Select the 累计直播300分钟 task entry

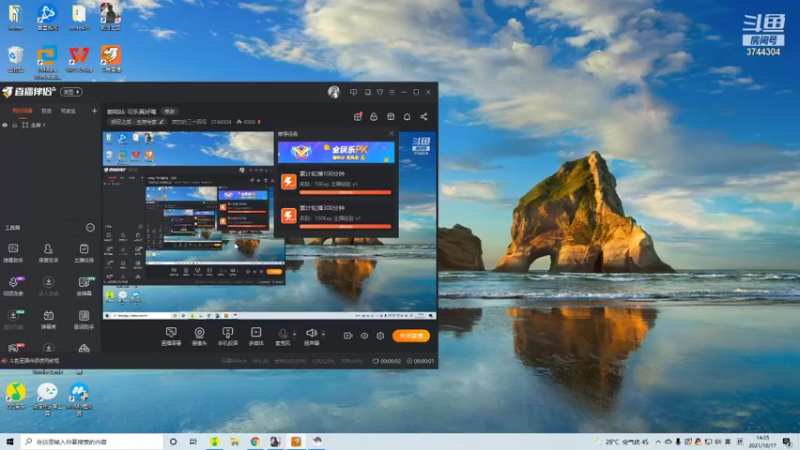tap(336, 215)
